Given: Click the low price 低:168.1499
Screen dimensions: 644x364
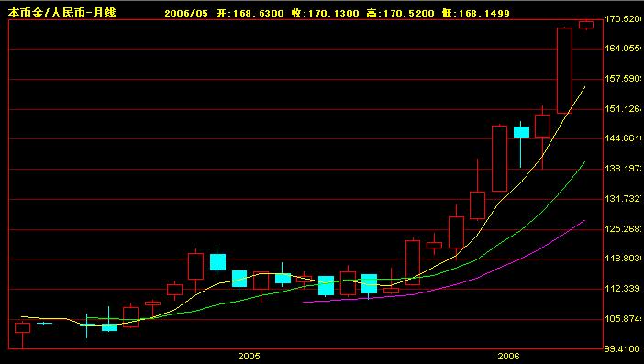Looking at the screenshot, I should click(476, 13).
